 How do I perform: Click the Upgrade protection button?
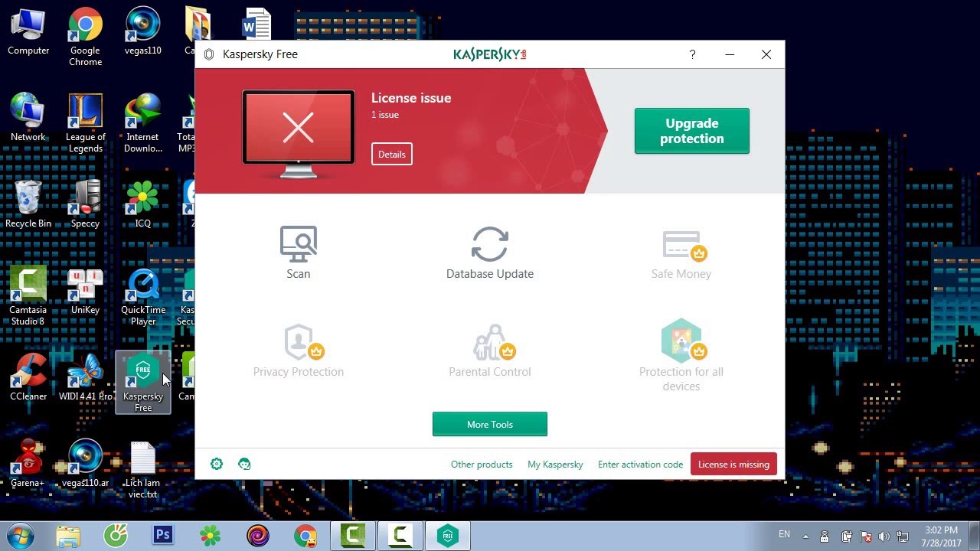coord(691,131)
